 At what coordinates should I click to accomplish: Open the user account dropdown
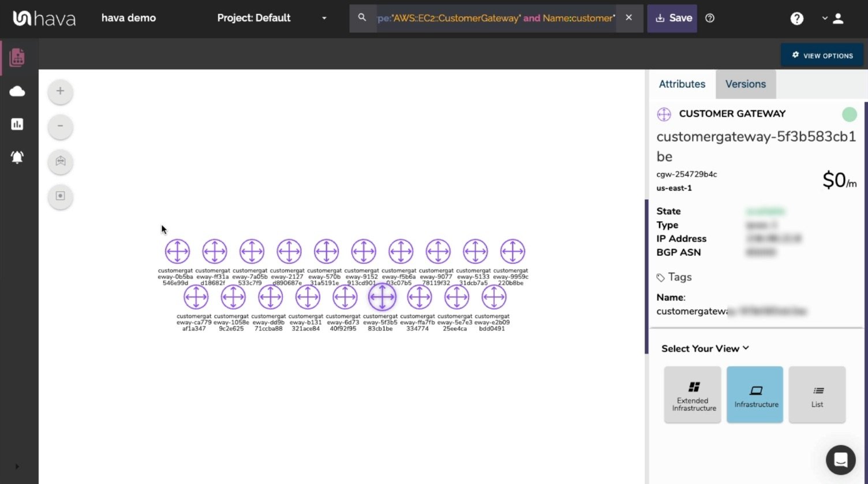(x=833, y=18)
